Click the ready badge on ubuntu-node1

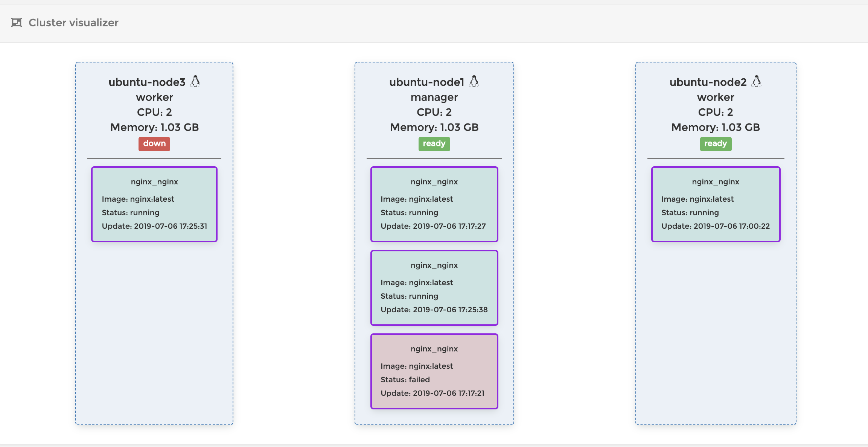click(x=434, y=144)
